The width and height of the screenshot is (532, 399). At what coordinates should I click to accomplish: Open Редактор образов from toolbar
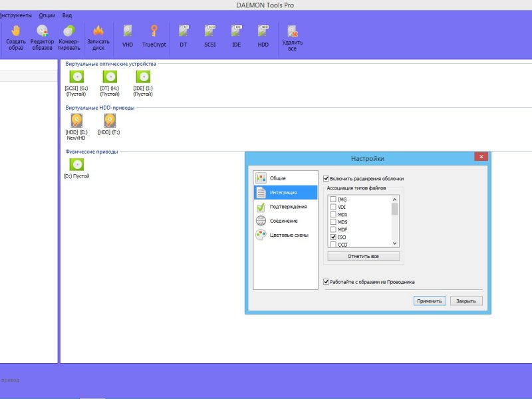[x=42, y=37]
